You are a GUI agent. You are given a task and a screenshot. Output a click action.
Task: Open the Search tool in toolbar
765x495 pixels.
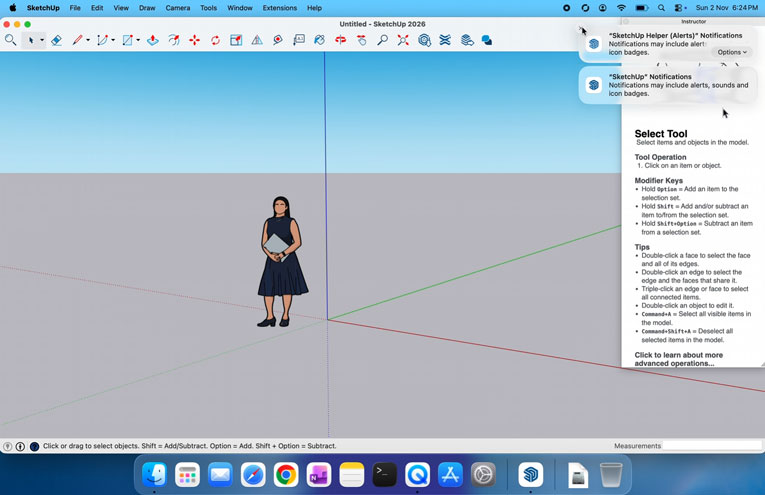pyautogui.click(x=10, y=40)
